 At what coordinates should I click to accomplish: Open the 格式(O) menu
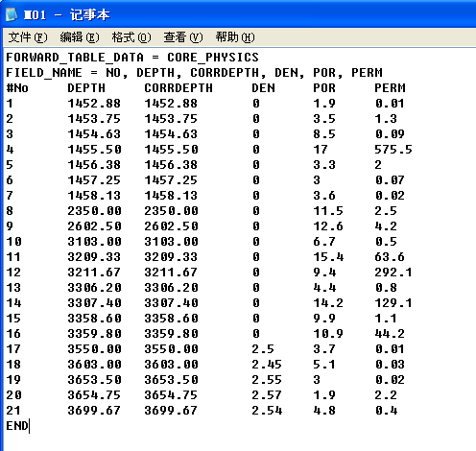coord(131,37)
